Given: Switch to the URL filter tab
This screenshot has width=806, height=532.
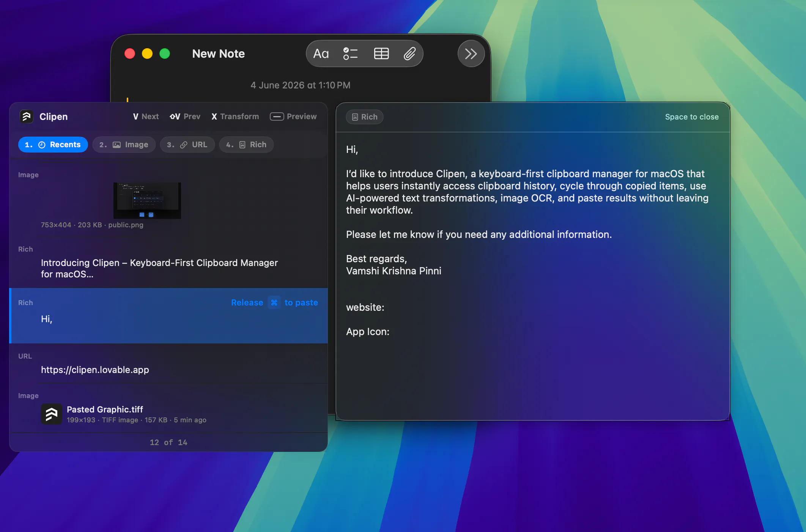Looking at the screenshot, I should (x=187, y=145).
